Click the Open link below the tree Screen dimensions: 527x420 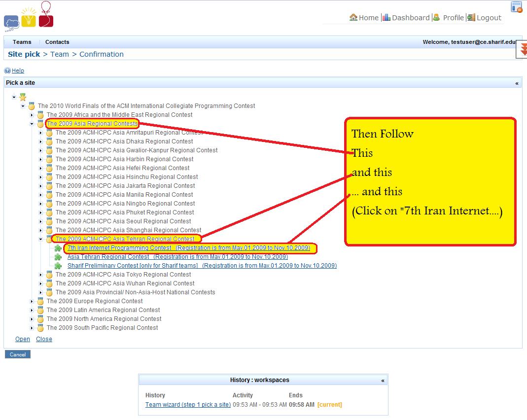(x=23, y=339)
